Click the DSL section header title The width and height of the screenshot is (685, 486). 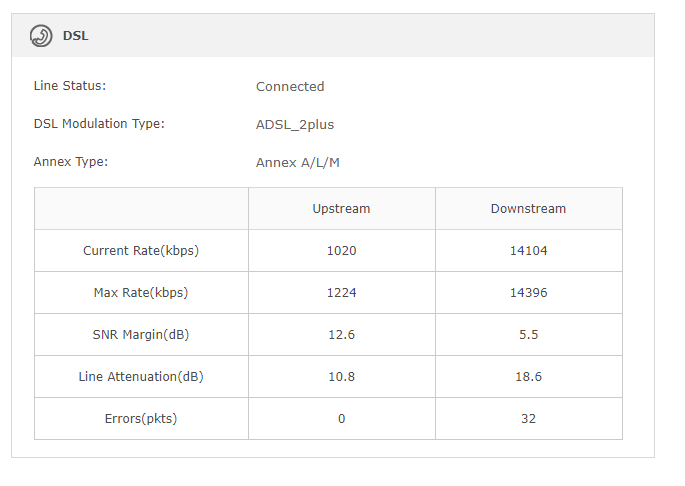[76, 36]
